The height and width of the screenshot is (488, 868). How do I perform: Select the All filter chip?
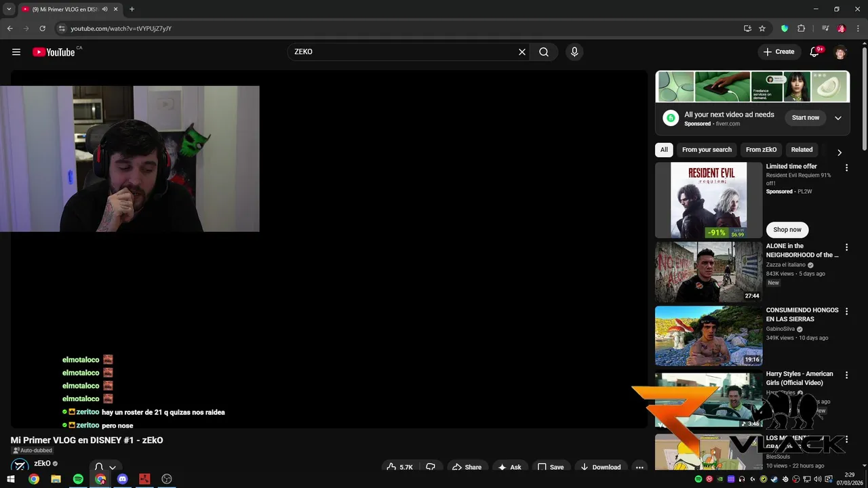click(664, 150)
